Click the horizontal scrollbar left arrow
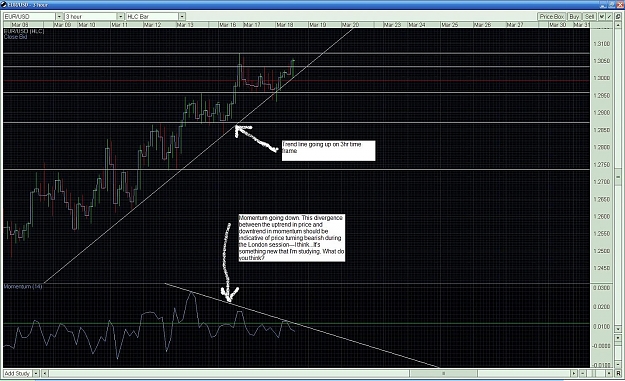The height and width of the screenshot is (381, 625). coord(45,373)
